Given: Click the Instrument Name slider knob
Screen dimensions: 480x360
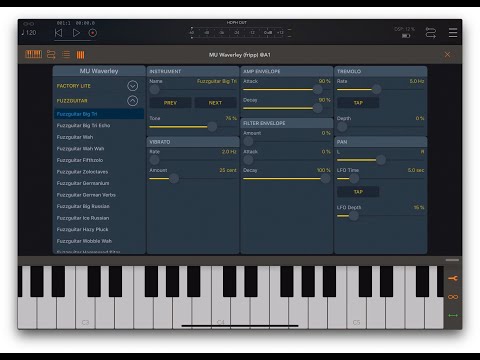Looking at the screenshot, I should pos(154,89).
